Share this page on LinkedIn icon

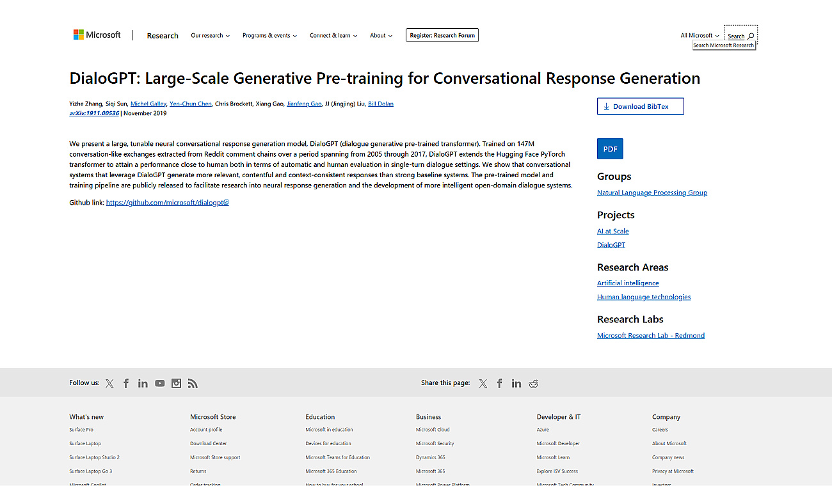click(x=516, y=383)
